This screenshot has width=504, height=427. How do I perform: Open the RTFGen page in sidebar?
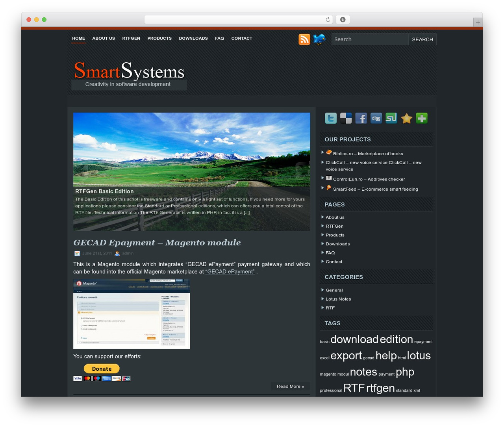point(335,226)
